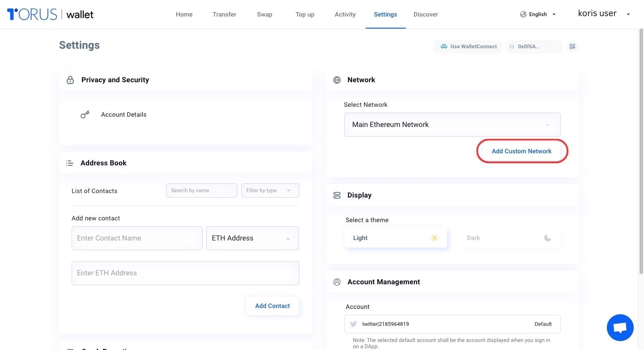The width and height of the screenshot is (644, 350).
Task: Focus the Search by name field
Action: click(x=201, y=190)
